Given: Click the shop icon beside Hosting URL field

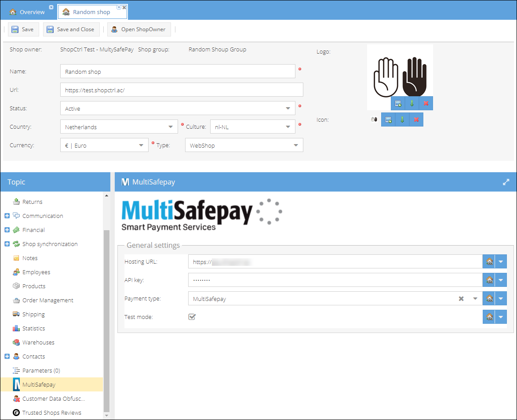Looking at the screenshot, I should (489, 262).
